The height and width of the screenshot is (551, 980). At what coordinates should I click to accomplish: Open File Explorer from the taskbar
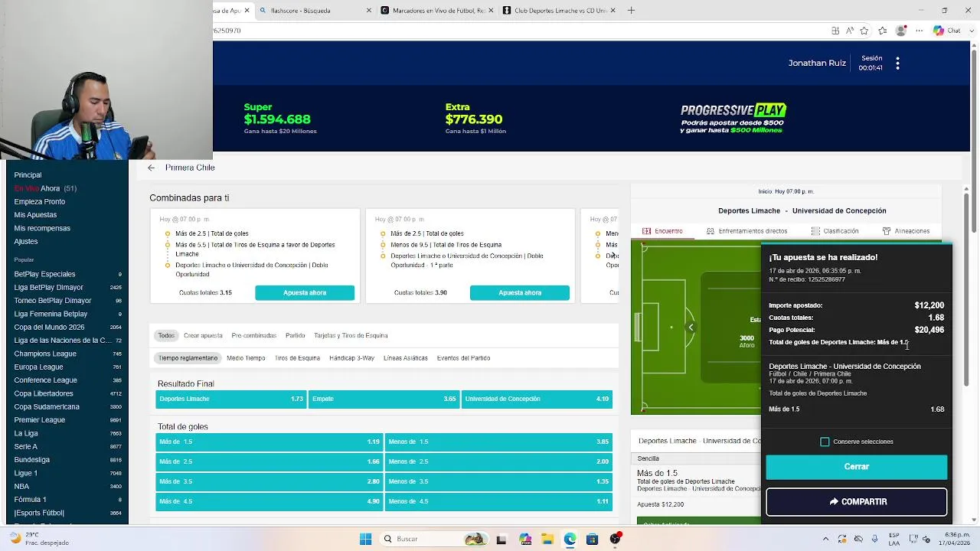547,539
